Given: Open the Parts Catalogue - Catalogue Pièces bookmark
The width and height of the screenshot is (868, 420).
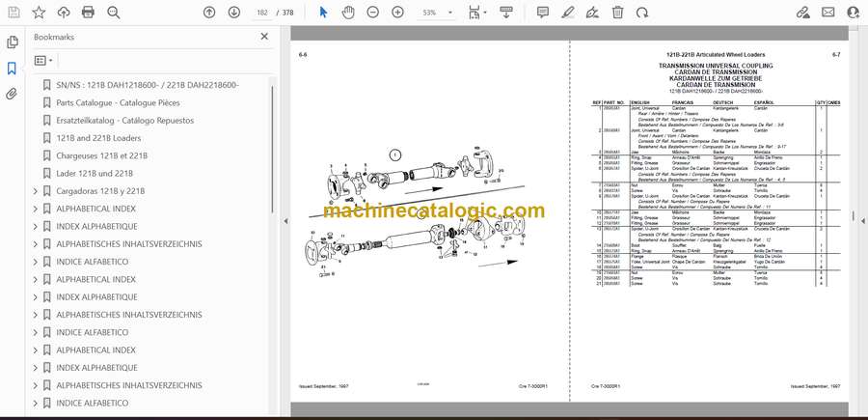Looking at the screenshot, I should pos(118,102).
